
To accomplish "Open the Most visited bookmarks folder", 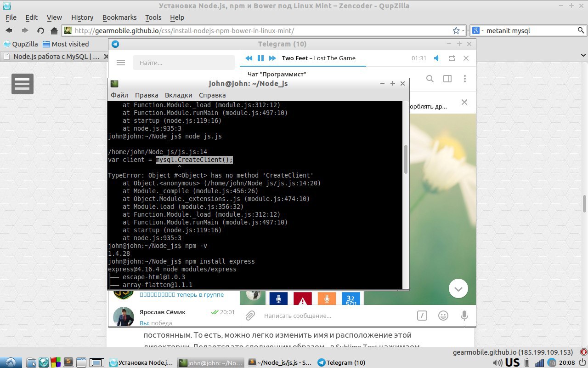I will click(x=66, y=44).
